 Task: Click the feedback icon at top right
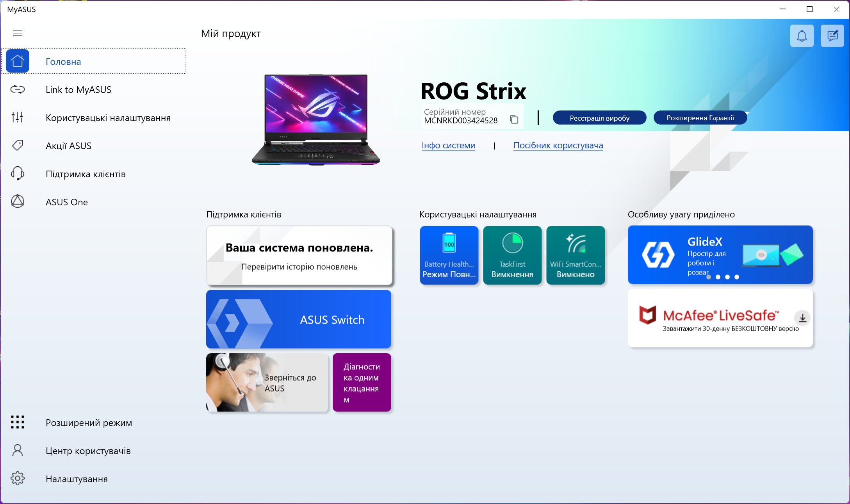(x=832, y=36)
